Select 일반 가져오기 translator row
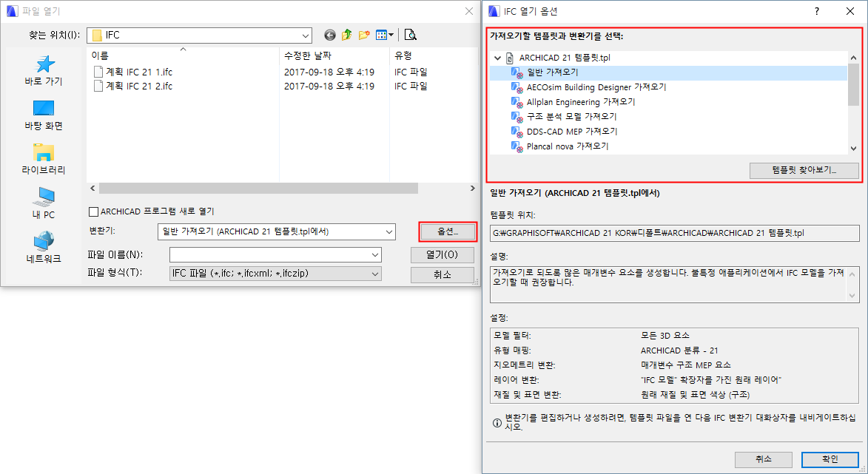 point(668,72)
